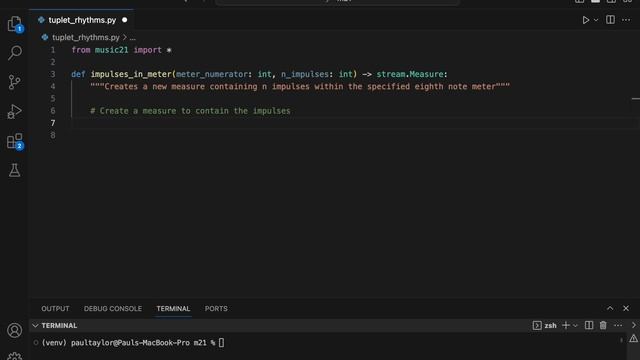This screenshot has width=640, height=360.
Task: Open the Accounts menu
Action: tap(15, 330)
